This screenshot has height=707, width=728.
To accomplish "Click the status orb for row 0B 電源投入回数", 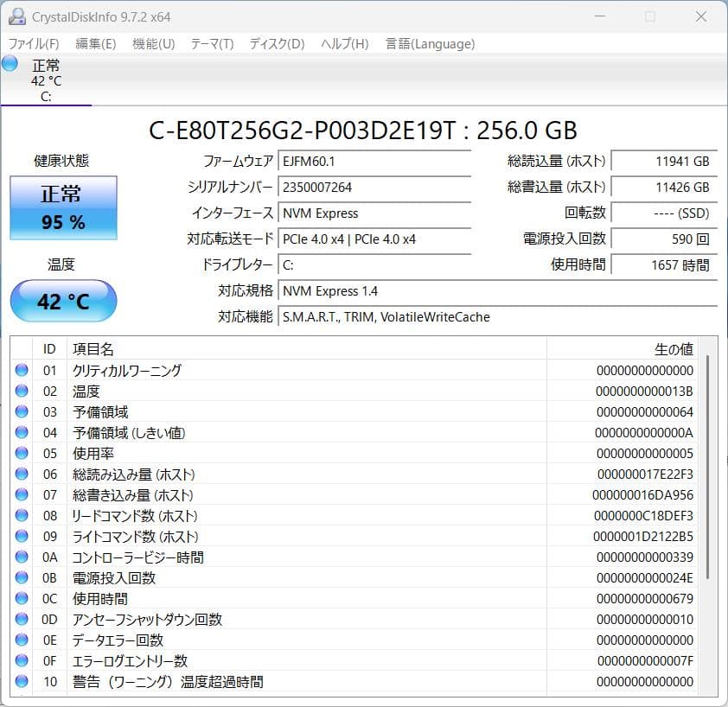I will 22,578.
